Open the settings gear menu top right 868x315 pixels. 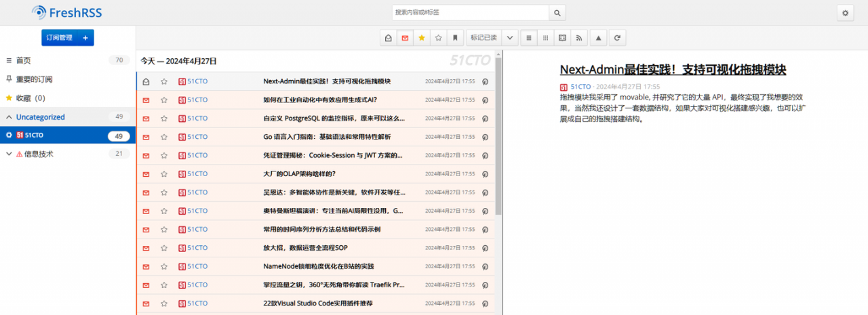coord(844,12)
